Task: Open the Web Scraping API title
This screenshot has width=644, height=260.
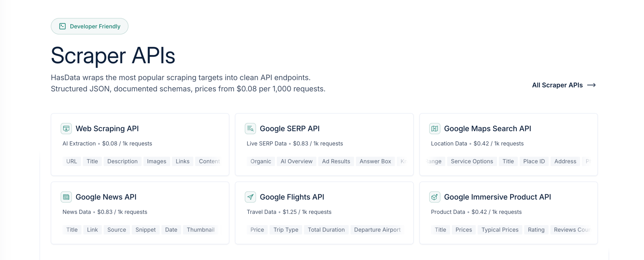Action: pos(107,129)
